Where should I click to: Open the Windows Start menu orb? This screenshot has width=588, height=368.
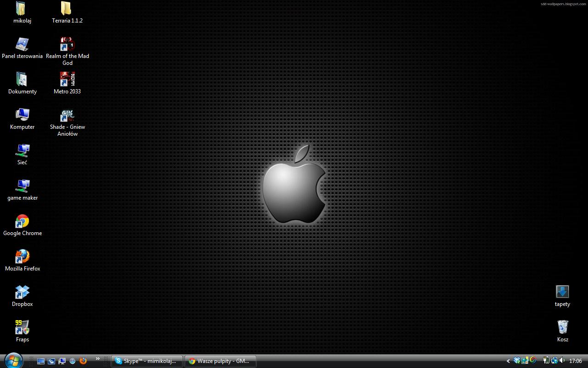(x=12, y=361)
